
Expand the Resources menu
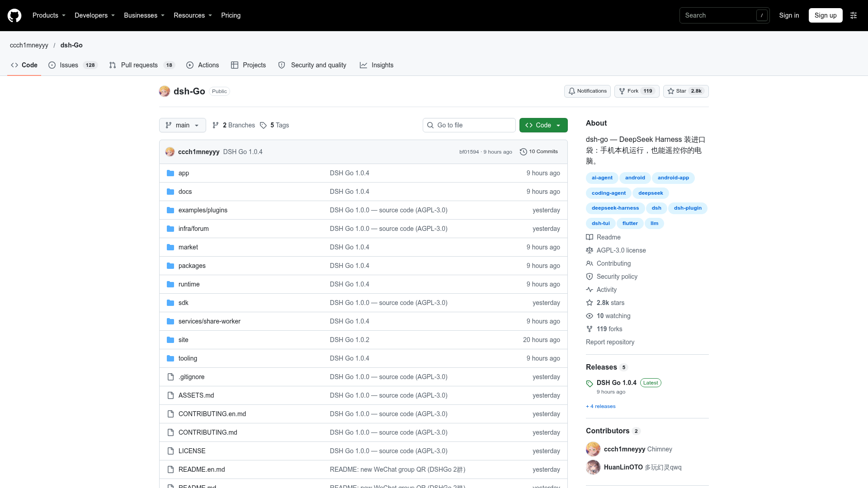click(193, 15)
